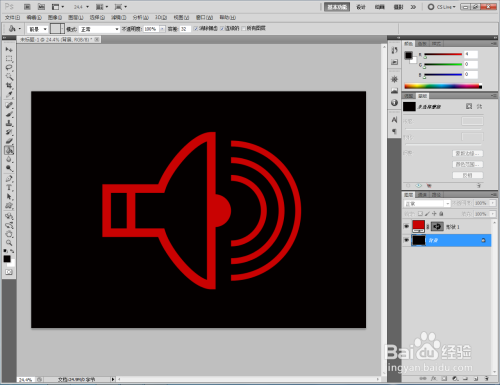Open the layer blend mode dropdown
This screenshot has width=500, height=385.
point(427,203)
